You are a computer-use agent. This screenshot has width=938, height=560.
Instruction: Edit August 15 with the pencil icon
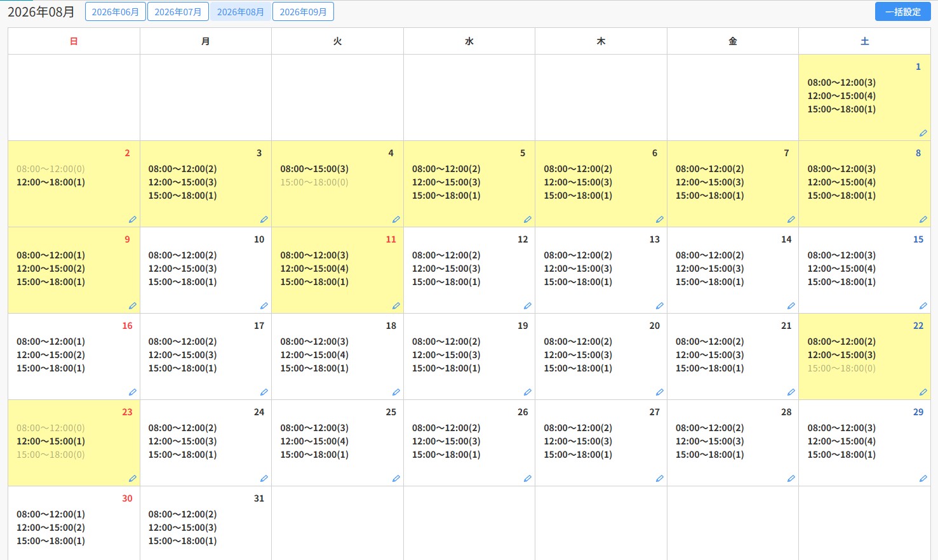click(x=923, y=306)
